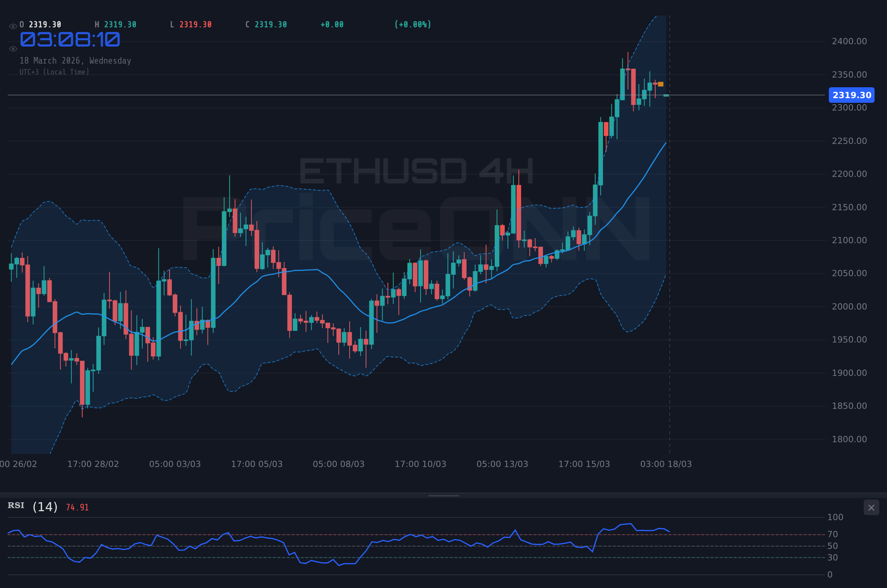Click the date text 18 March 2026, Wednesday
The image size is (887, 588).
point(75,61)
